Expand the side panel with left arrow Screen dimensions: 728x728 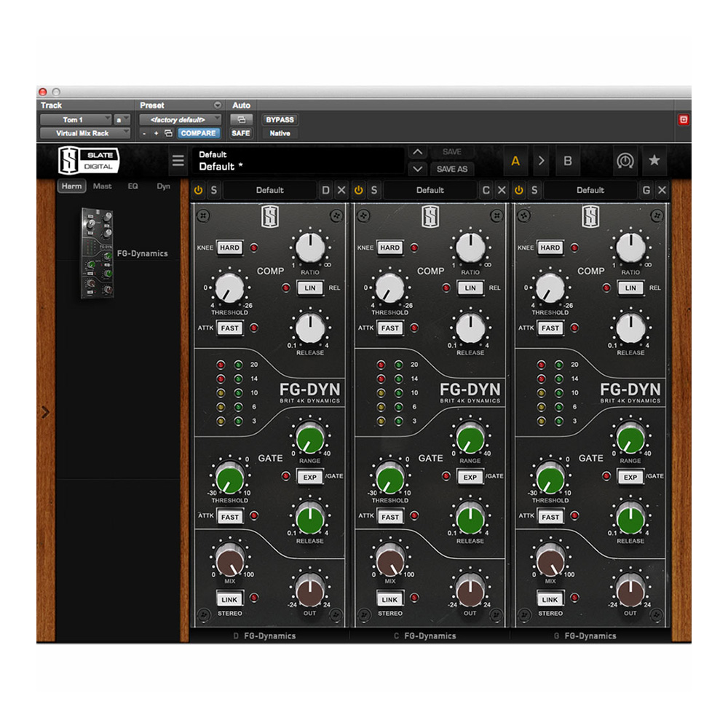click(45, 412)
